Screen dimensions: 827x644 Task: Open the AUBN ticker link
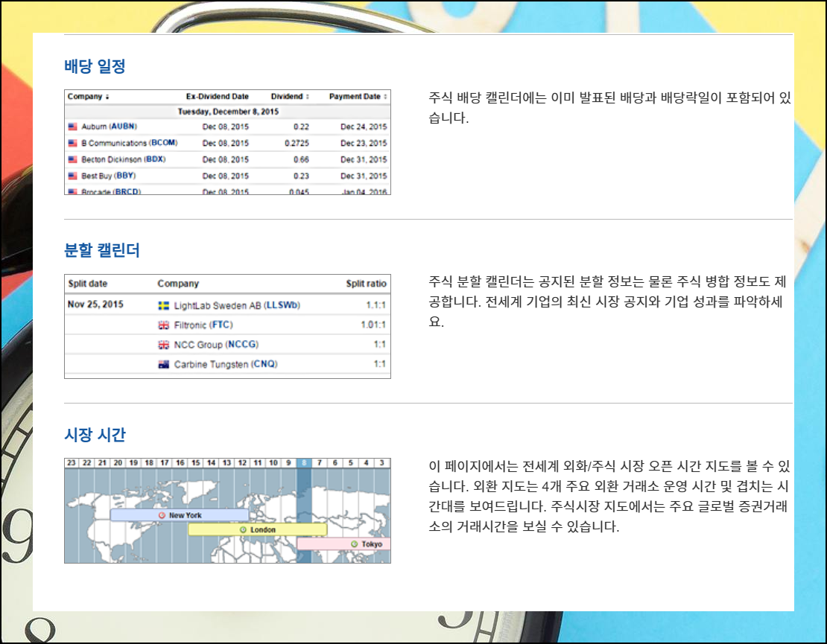[123, 127]
